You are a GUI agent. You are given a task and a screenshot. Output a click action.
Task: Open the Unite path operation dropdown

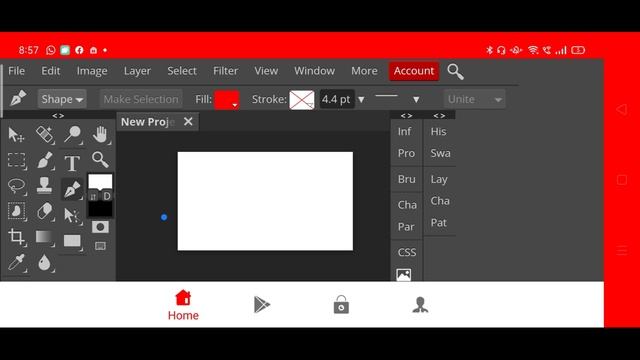[x=474, y=99]
